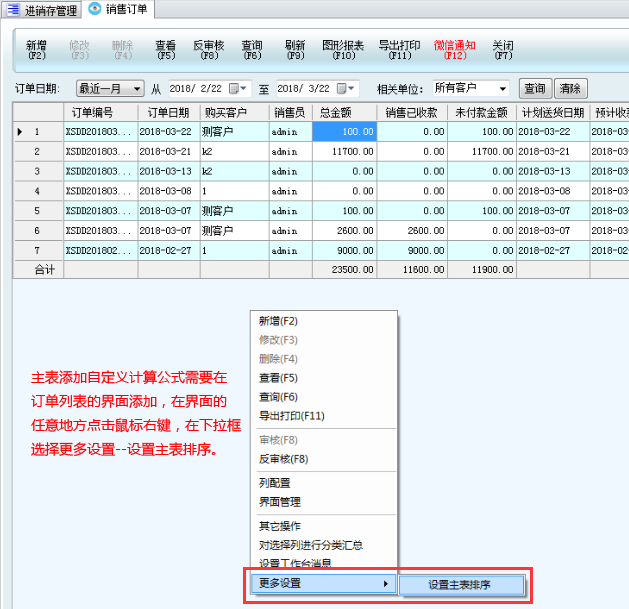Click 查询 button beside customer dropdown

click(535, 89)
